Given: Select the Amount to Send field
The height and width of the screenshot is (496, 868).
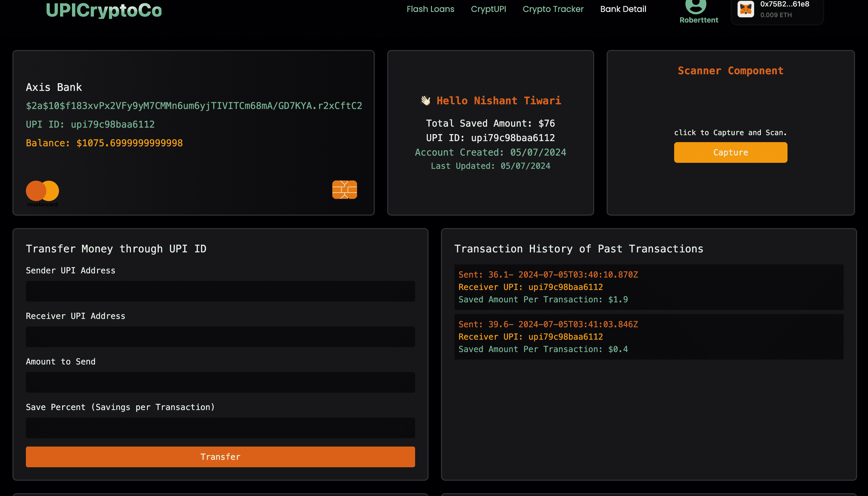Looking at the screenshot, I should coord(220,382).
